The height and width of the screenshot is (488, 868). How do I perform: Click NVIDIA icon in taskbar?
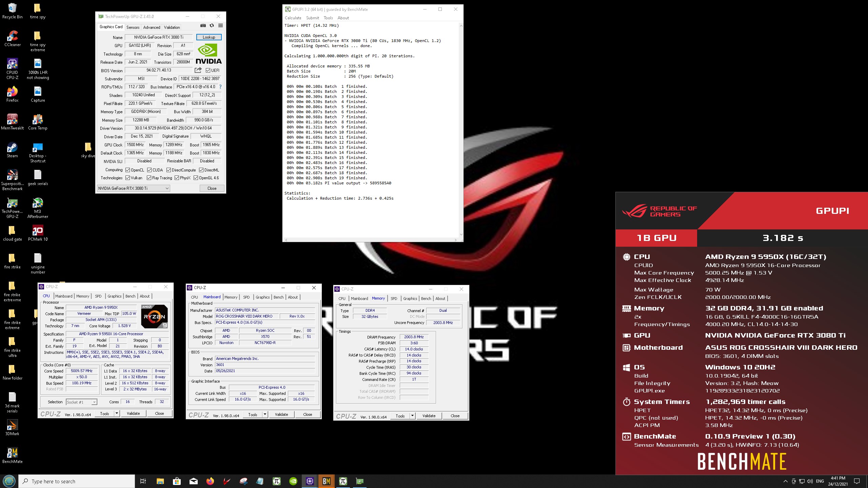[x=293, y=481]
